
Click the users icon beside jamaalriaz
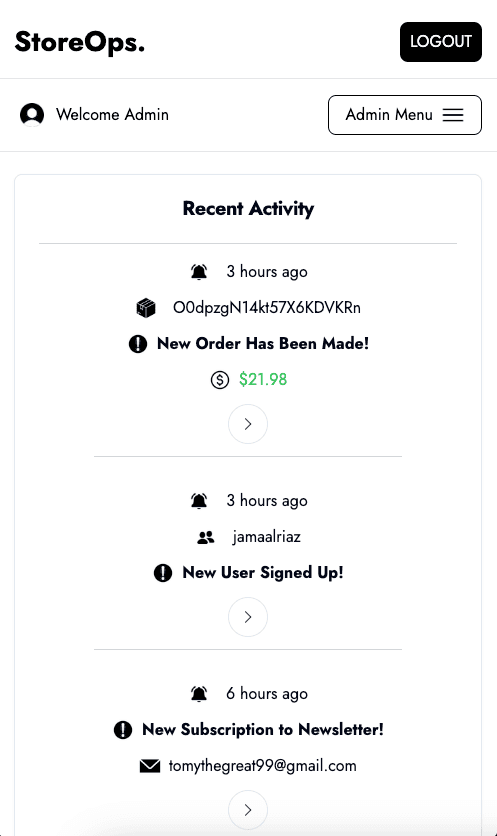point(206,537)
